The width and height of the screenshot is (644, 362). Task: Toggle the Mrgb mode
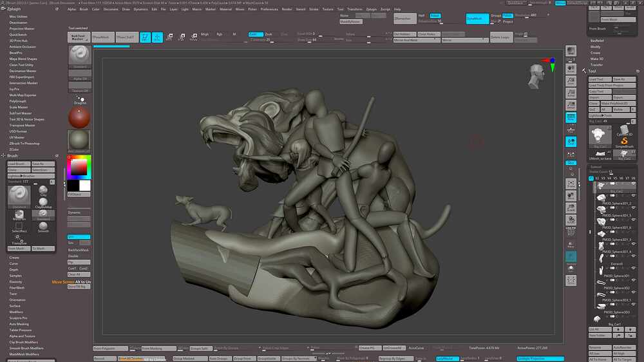205,34
